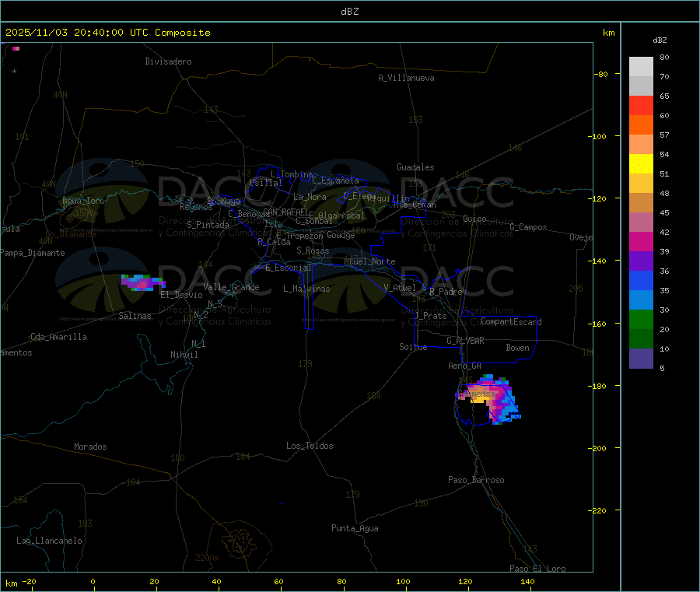Click the 'Goudge' map label
The width and height of the screenshot is (700, 592).
point(341,235)
